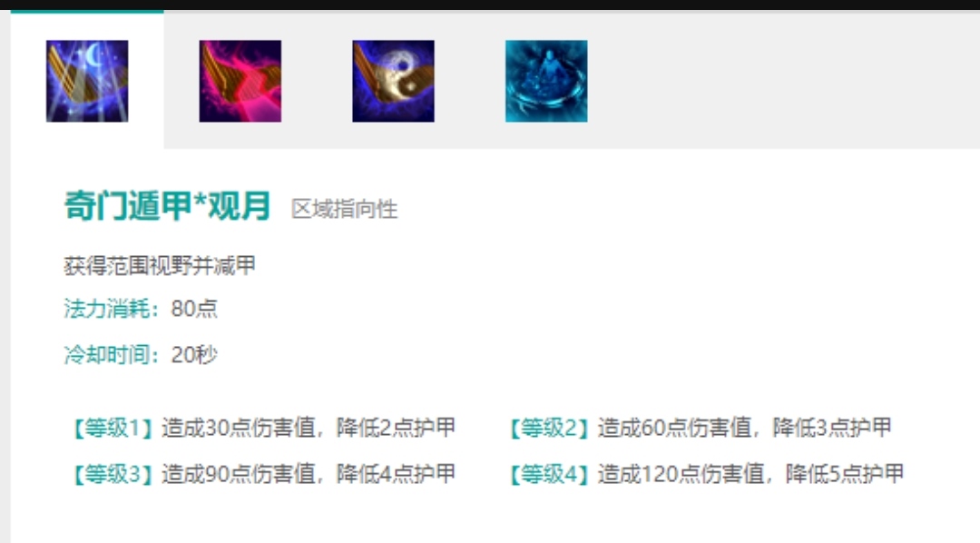Open the pink flame skill icon
The width and height of the screenshot is (980, 543).
[240, 81]
